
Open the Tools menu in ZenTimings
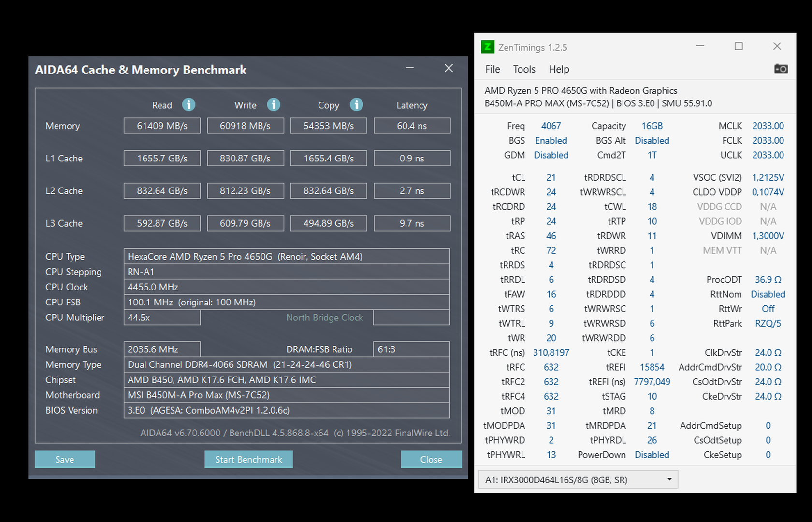(x=524, y=69)
